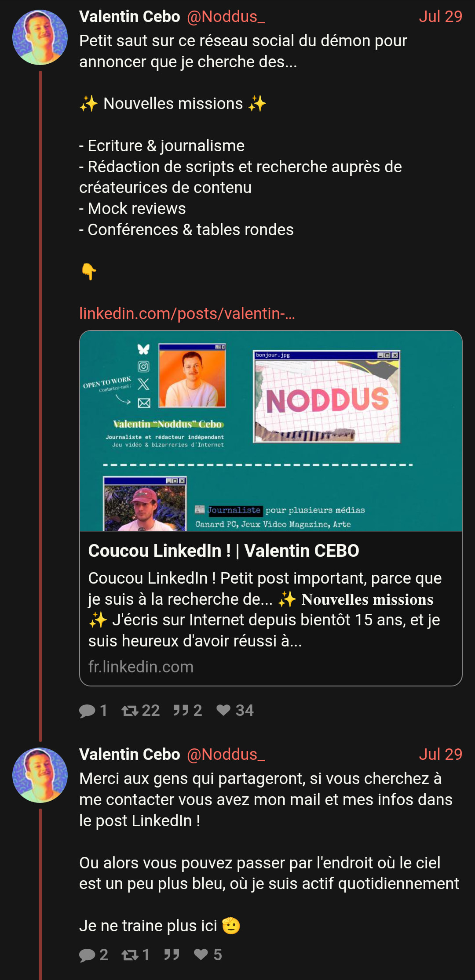
Task: Open the 'Coucou LinkedIn ! | Valentin CEBO' card title
Action: coord(223,551)
